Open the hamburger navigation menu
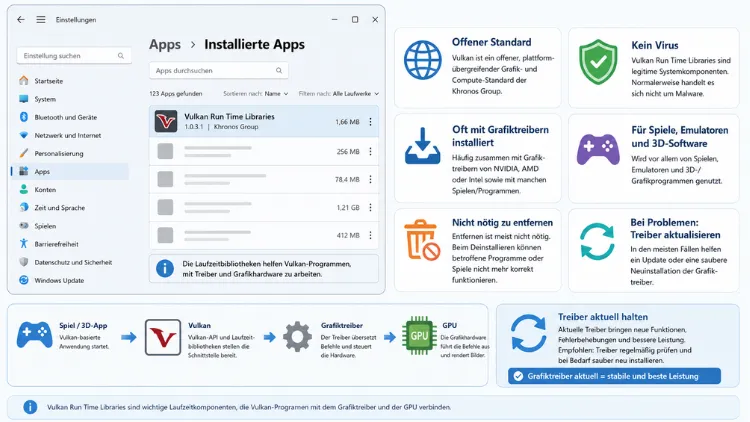 pyautogui.click(x=41, y=20)
